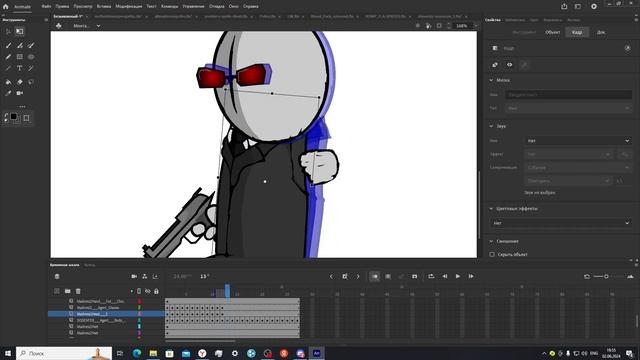Step forward one frame in timeline
This screenshot has width=640, height=360.
pyautogui.click(x=471, y=276)
